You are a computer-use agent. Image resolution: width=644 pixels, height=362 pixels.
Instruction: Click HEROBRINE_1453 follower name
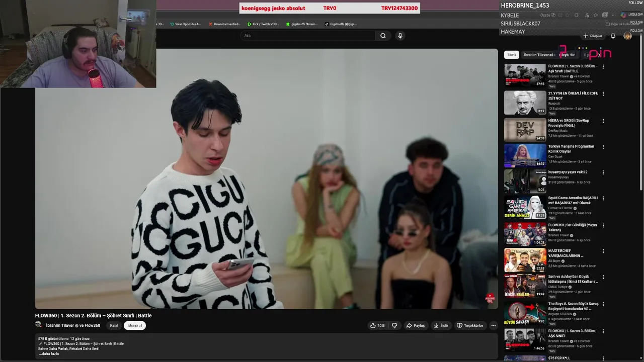(x=525, y=6)
